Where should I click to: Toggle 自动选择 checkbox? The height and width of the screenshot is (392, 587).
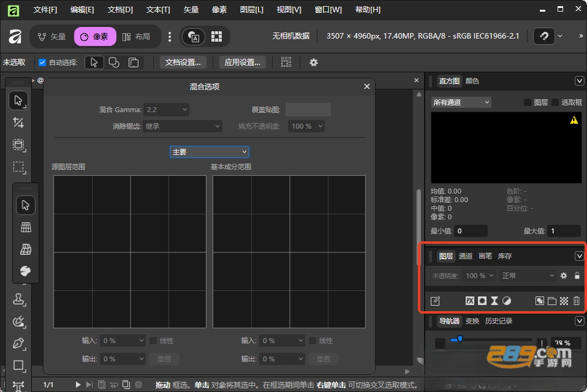point(42,62)
